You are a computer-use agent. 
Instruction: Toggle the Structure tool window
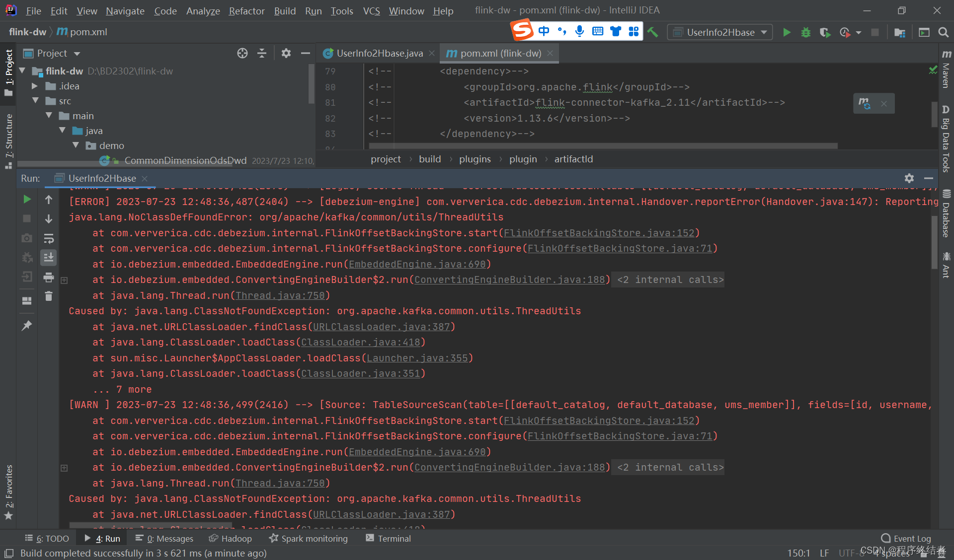click(8, 141)
